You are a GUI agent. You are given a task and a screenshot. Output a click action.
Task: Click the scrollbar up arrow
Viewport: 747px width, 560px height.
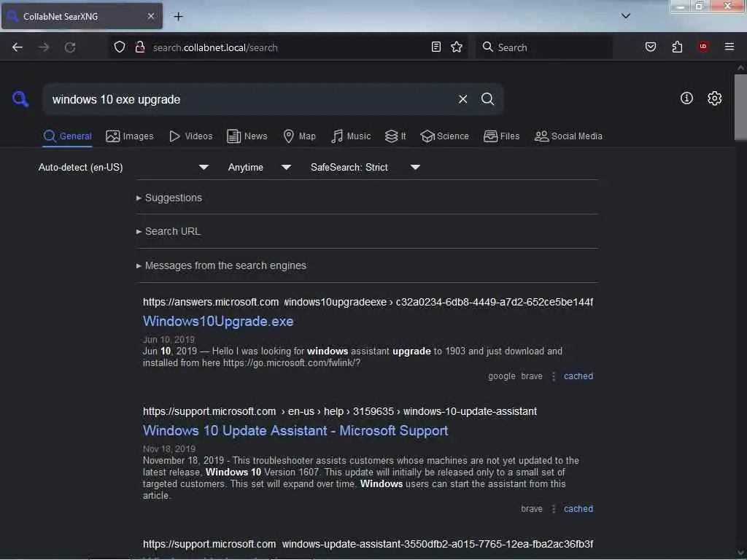pyautogui.click(x=740, y=68)
